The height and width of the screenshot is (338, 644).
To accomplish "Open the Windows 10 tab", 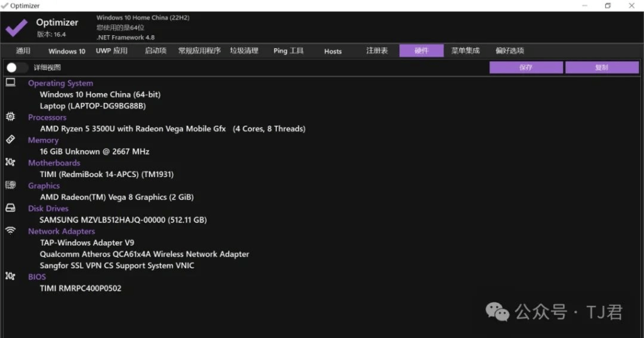I will point(67,51).
